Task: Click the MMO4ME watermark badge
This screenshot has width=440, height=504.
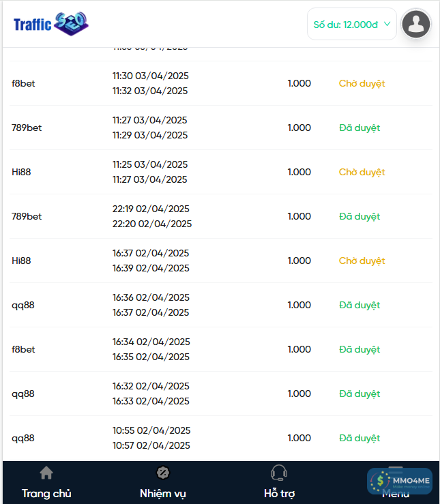Action: pos(400,481)
